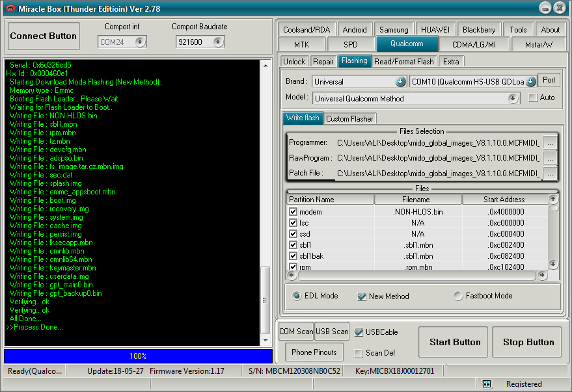The height and width of the screenshot is (392, 572).
Task: Click files table scroll left arrow
Action: 292,275
